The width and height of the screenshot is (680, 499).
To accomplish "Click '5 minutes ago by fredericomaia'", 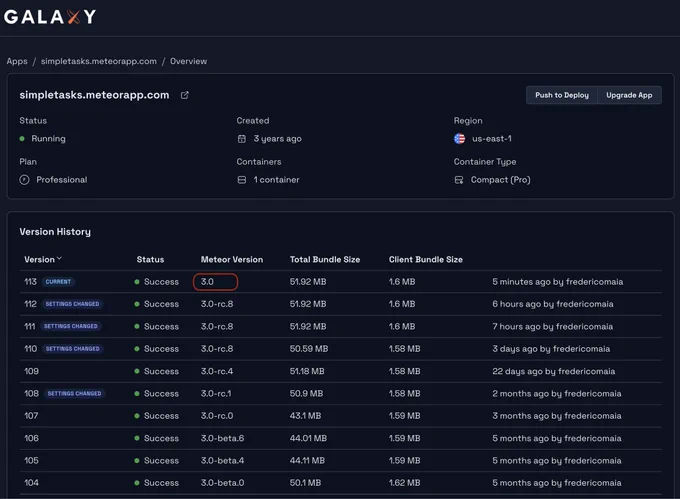I will [558, 282].
